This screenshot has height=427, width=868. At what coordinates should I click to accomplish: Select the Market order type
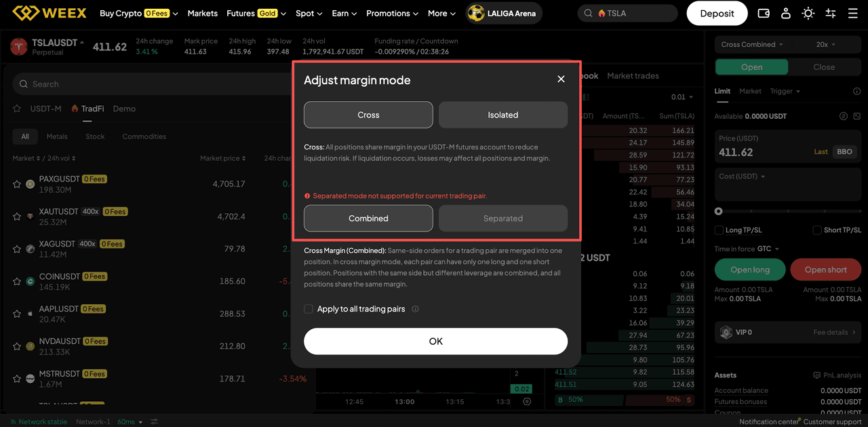[x=750, y=91]
